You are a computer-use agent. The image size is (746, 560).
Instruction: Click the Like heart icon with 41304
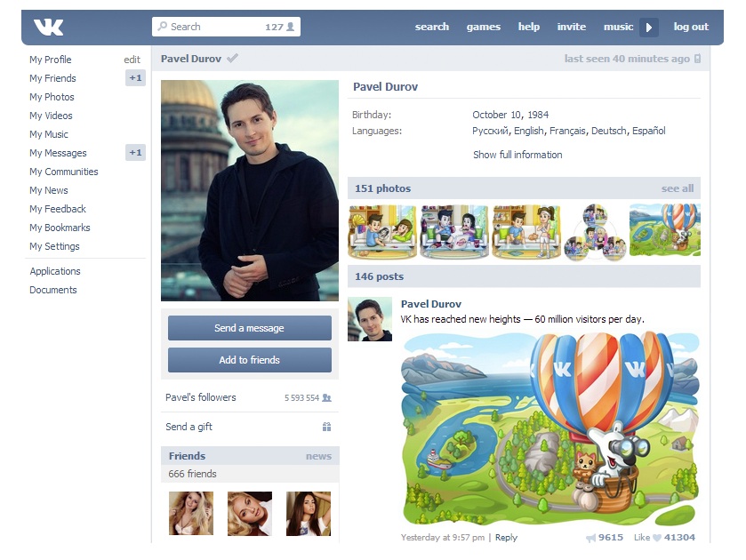tap(656, 538)
